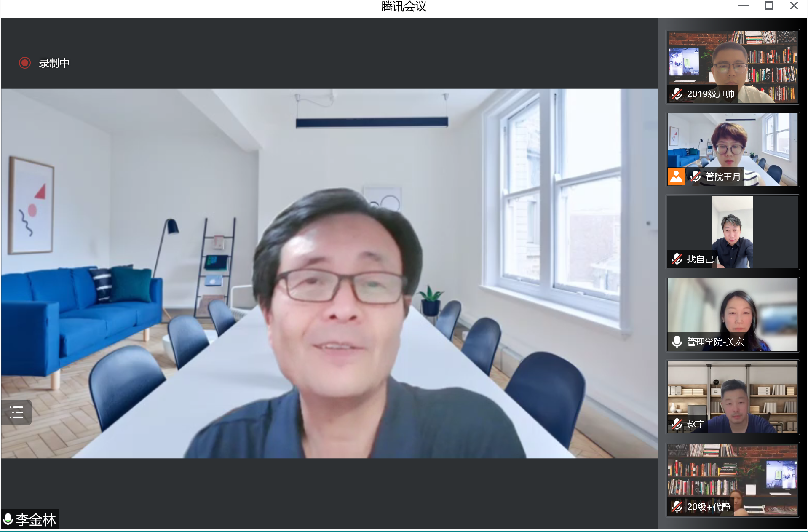Click orange host avatar icon on 管院王月
Viewport: 808px width, 532px height.
click(x=676, y=177)
